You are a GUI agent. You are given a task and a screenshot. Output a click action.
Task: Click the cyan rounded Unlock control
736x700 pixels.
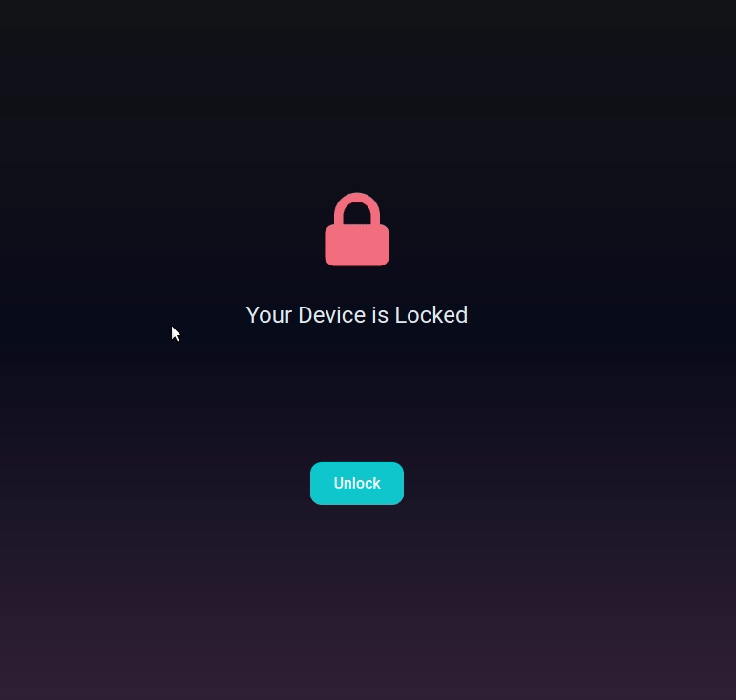[x=357, y=483]
